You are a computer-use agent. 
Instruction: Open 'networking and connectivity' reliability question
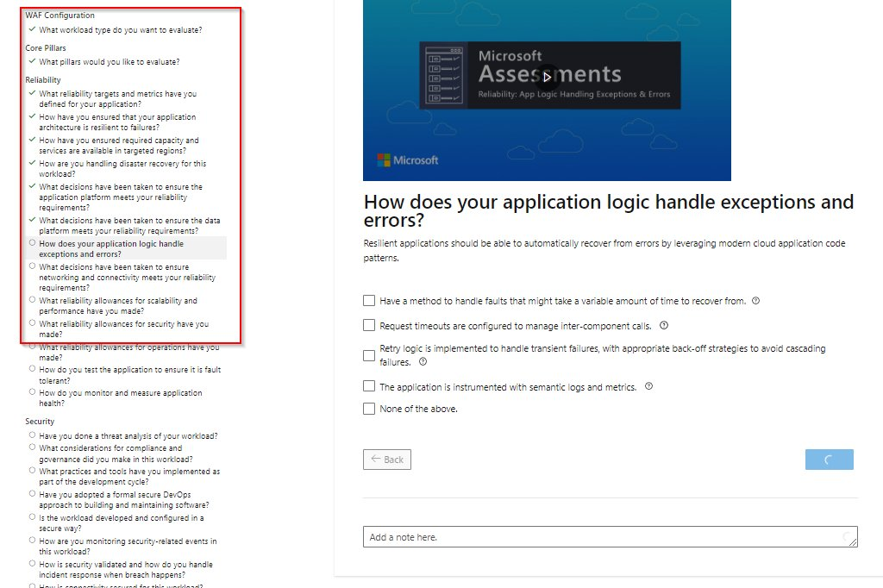tap(128, 277)
